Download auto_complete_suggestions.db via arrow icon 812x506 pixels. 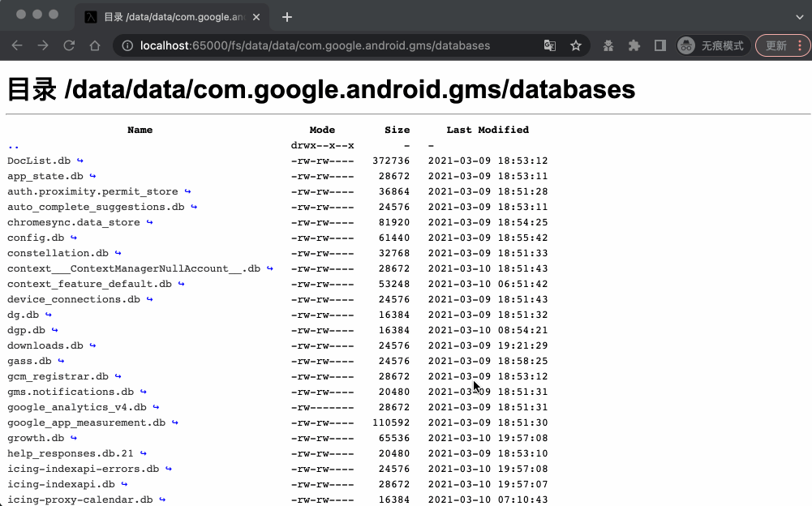194,207
